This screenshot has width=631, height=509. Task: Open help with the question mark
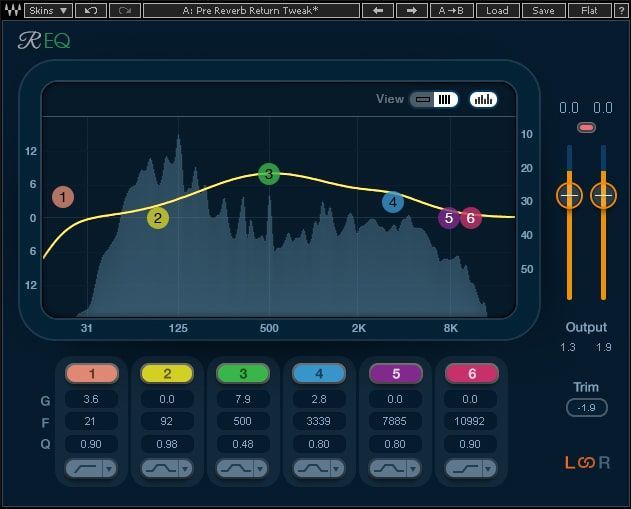pyautogui.click(x=621, y=10)
